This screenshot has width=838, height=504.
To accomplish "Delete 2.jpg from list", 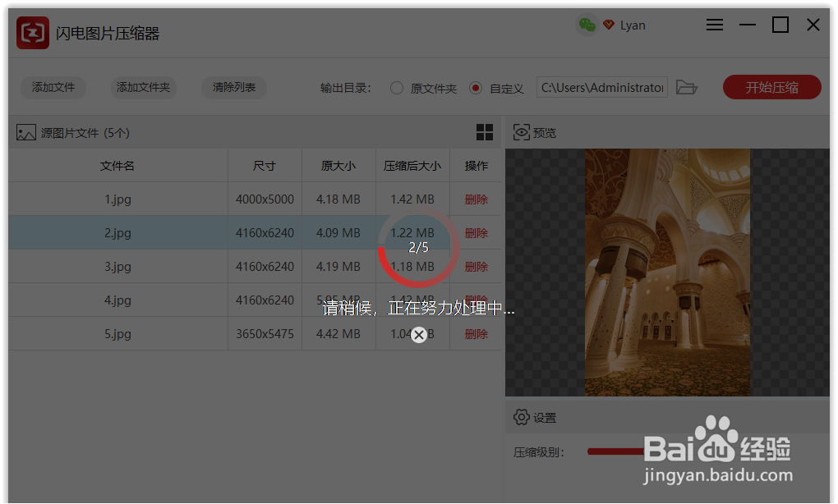I will (x=477, y=233).
